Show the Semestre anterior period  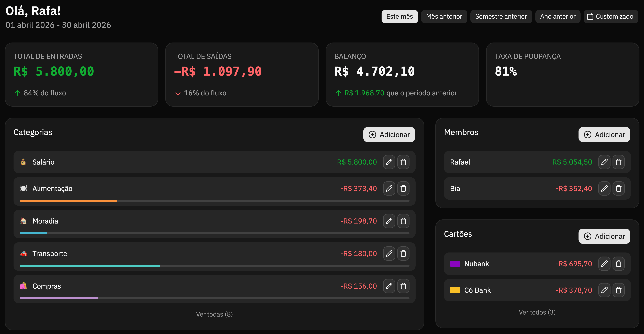coord(501,17)
